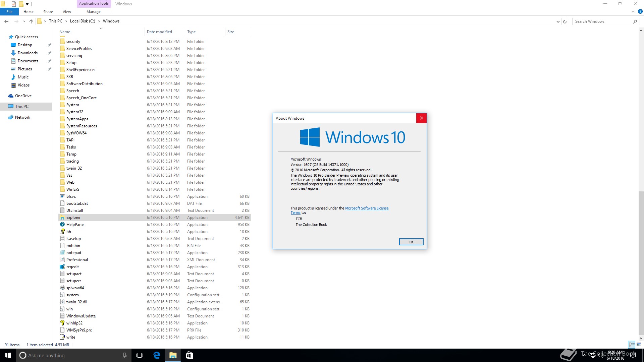Click the Start button on taskbar
The height and width of the screenshot is (362, 644).
(8, 355)
